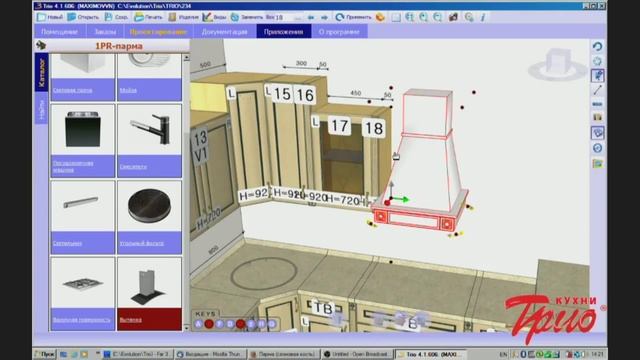Select the gas cooktop thumbnail
The height and width of the screenshot is (360, 640).
(83, 282)
